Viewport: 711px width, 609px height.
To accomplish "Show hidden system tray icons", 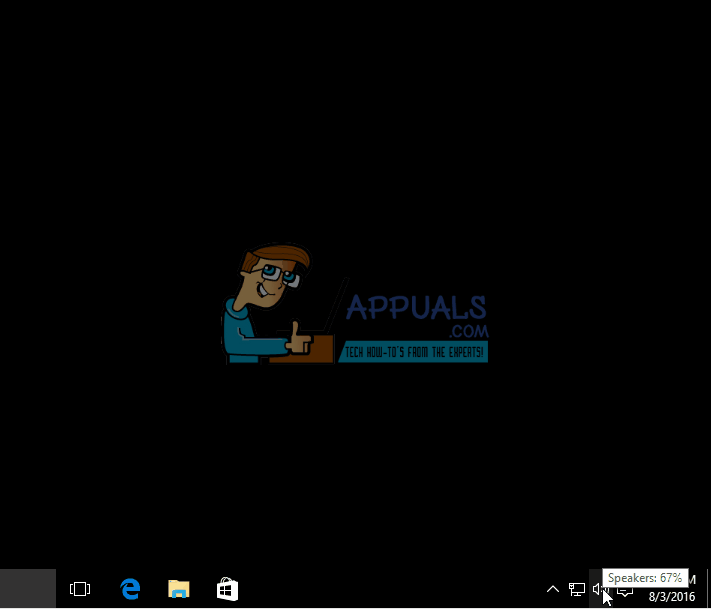I will coord(552,589).
